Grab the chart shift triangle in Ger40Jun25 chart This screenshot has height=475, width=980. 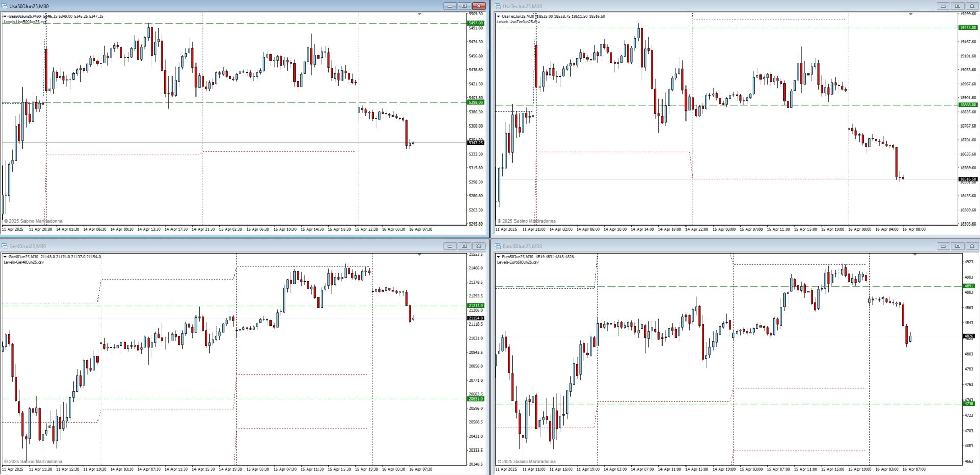click(420, 255)
